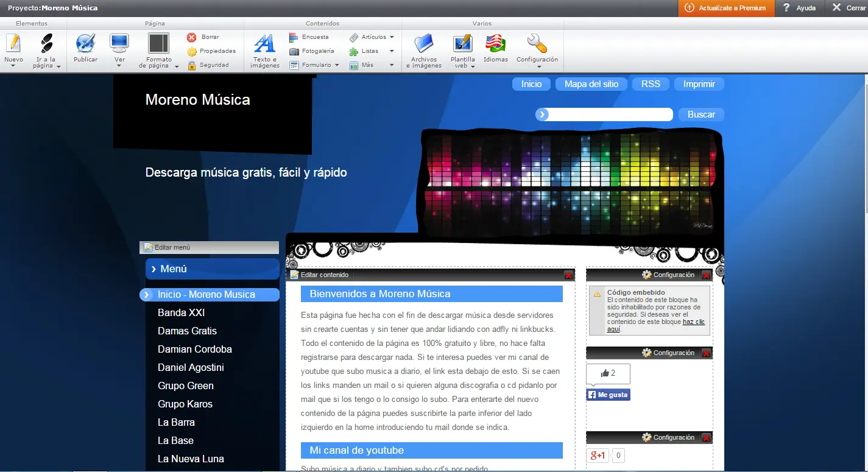The image size is (868, 472).
Task: Click the Buscar search button
Action: pos(701,114)
